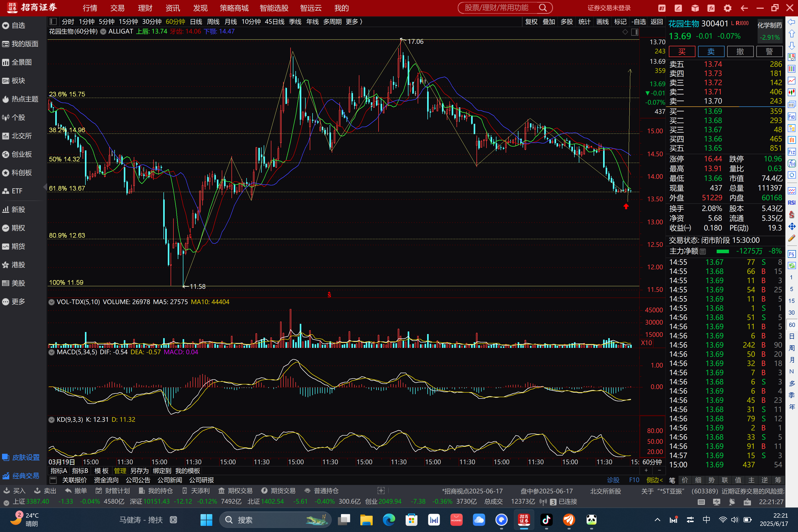Open File Explorer from Windows taskbar
Viewport: 798px width, 532px height.
(x=366, y=519)
